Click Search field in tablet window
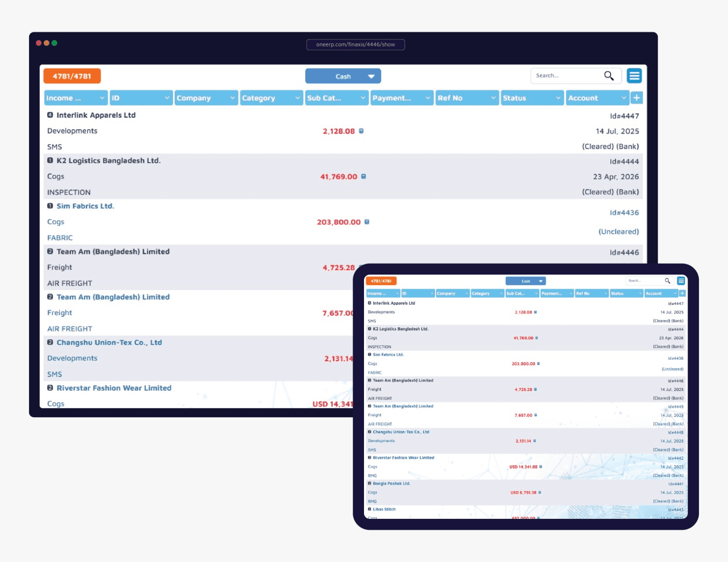Image resolution: width=728 pixels, height=562 pixels. click(x=650, y=281)
